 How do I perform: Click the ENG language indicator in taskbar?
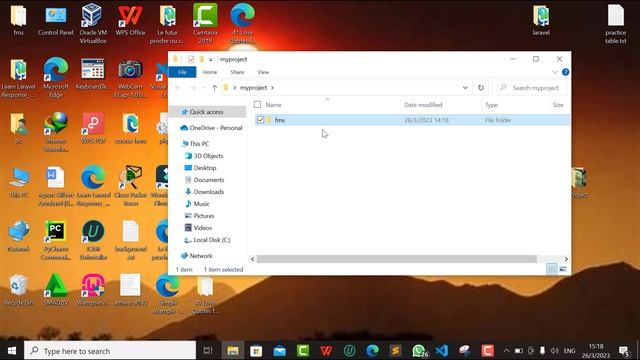[569, 351]
